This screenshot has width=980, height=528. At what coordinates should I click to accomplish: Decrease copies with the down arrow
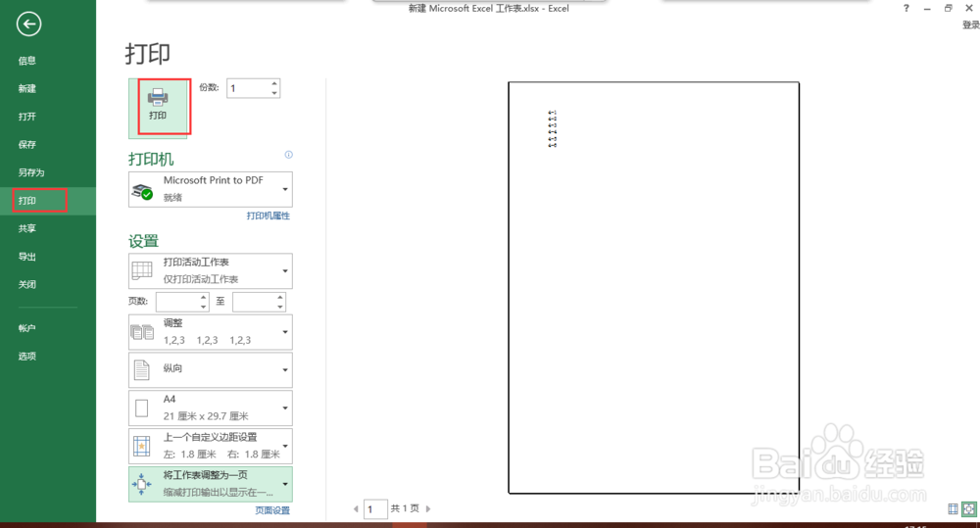(x=274, y=93)
